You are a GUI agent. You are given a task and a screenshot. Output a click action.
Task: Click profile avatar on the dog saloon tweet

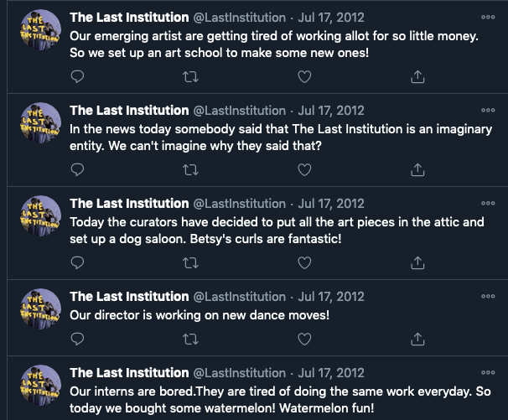39,216
